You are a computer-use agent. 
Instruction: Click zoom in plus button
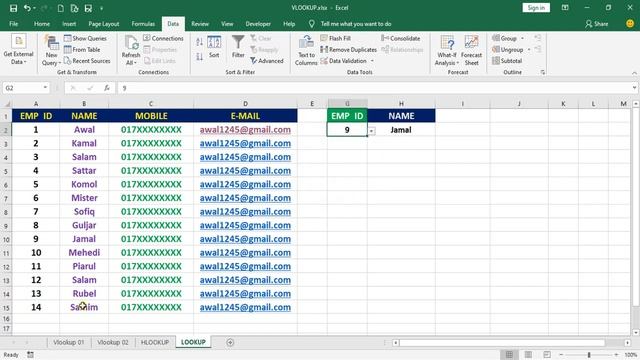(x=616, y=355)
